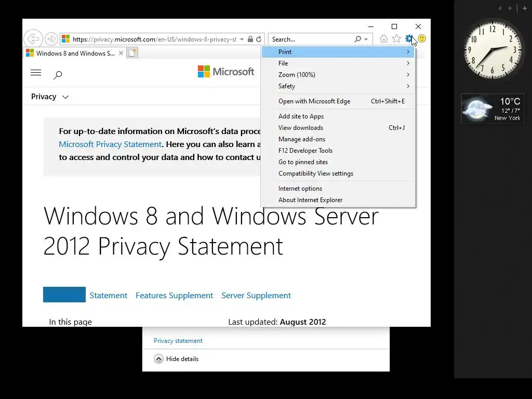The image size is (532, 399).
Task: Click the highlighted blue tab before Statement
Action: pyautogui.click(x=64, y=295)
